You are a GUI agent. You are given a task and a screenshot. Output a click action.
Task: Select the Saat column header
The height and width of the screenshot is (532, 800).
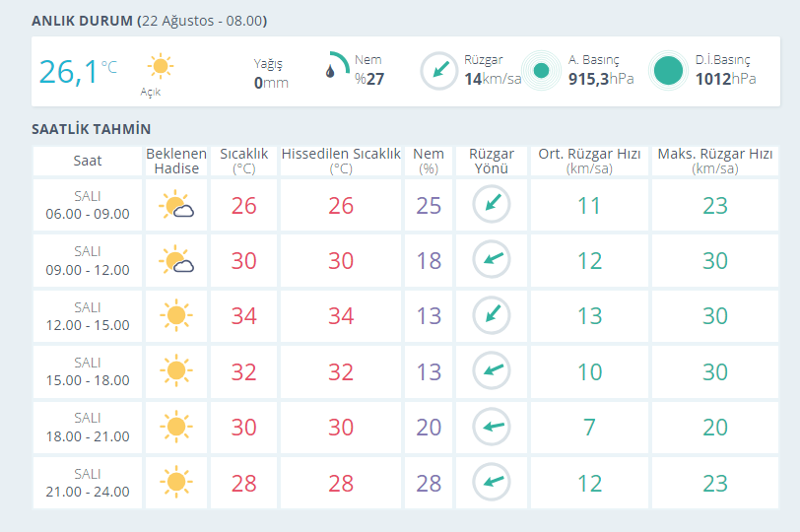[x=88, y=162]
